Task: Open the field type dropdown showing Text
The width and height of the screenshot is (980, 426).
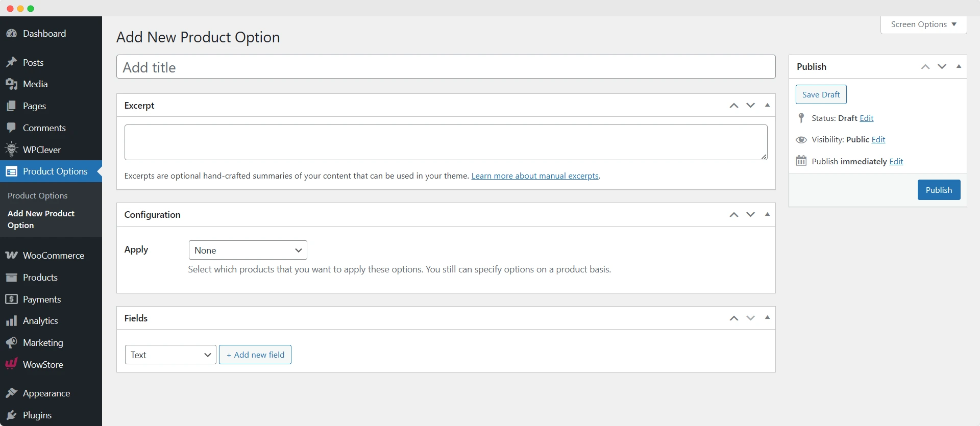Action: [170, 355]
